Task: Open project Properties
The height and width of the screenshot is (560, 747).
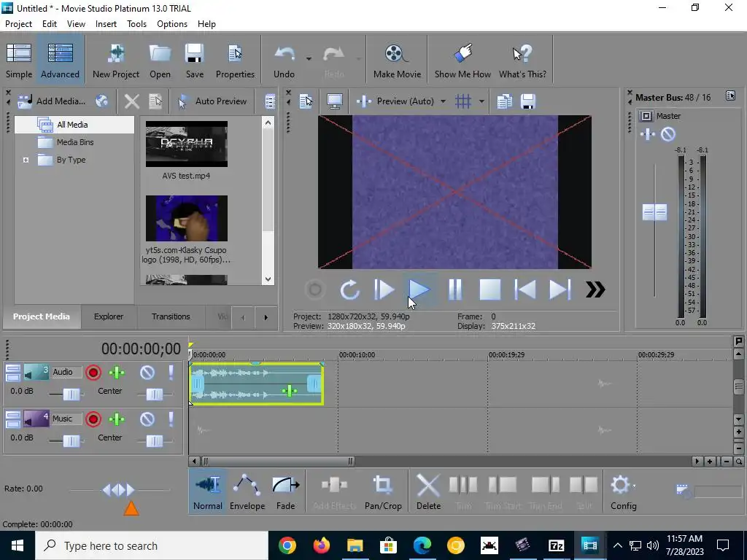Action: [x=235, y=61]
